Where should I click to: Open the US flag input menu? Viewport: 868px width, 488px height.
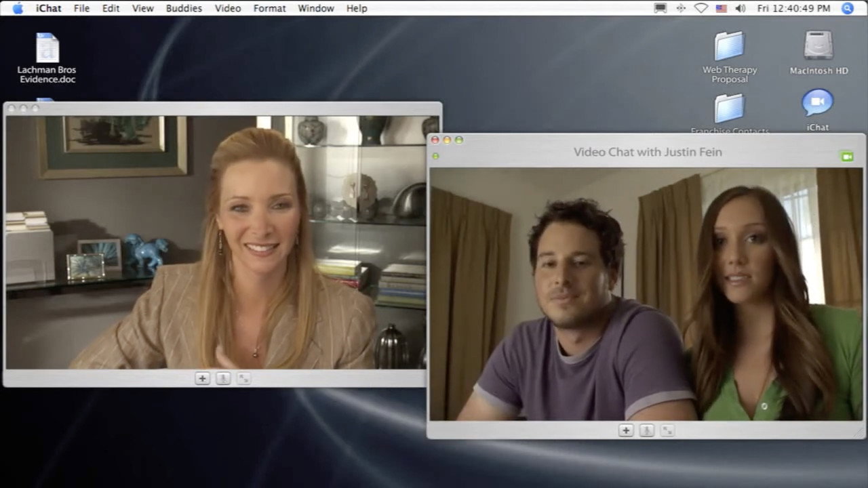pos(721,8)
